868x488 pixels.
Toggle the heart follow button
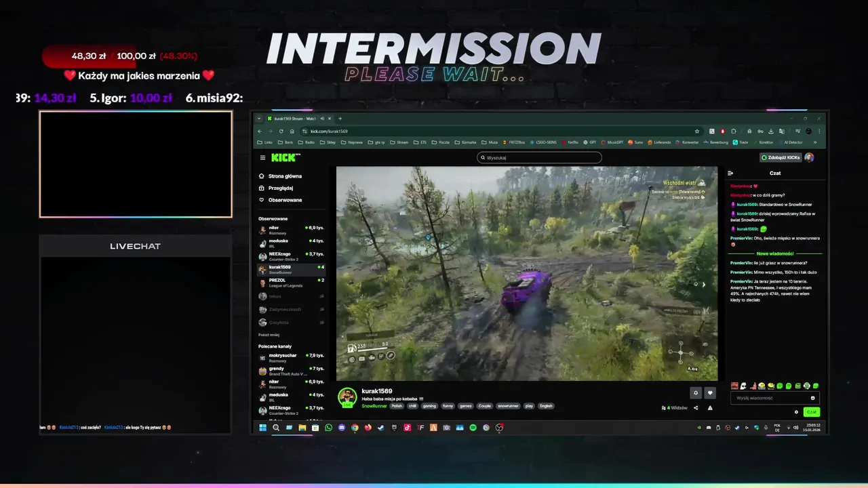710,393
